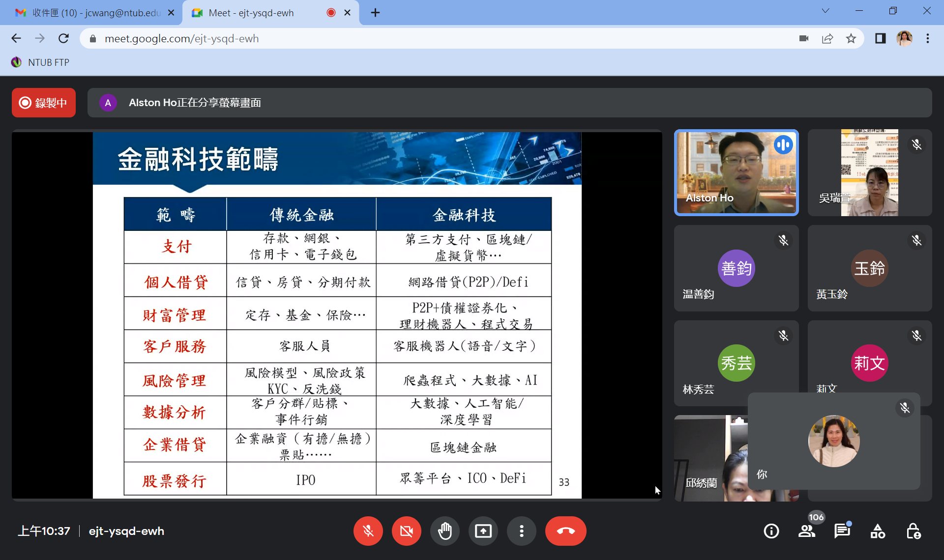Open the Chrome profile avatar
This screenshot has width=944, height=560.
(904, 38)
